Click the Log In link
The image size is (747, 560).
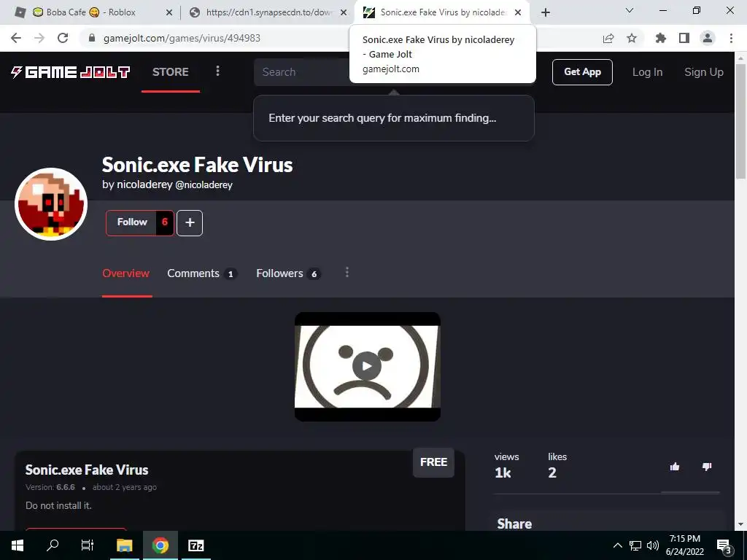pos(648,72)
